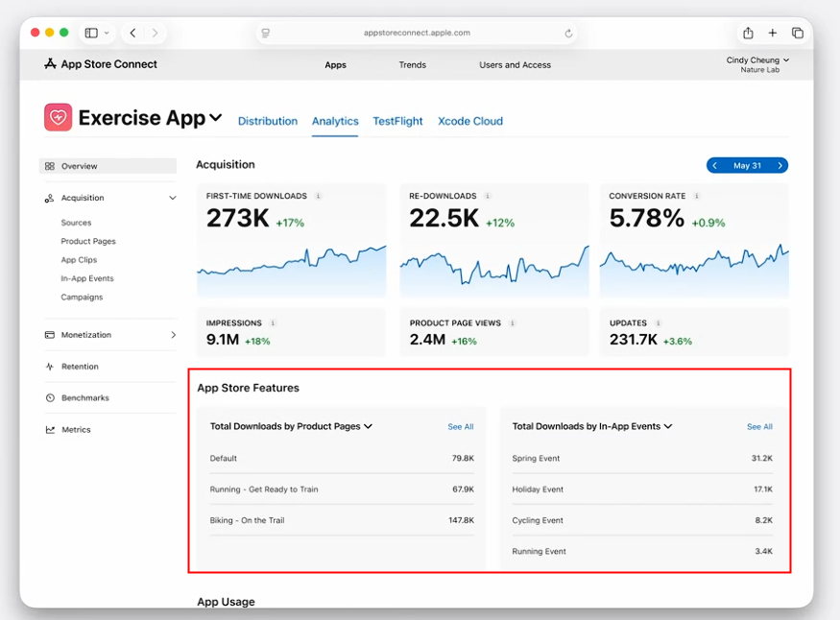Go to next date after May 31
Image resolution: width=840 pixels, height=620 pixels.
point(780,165)
